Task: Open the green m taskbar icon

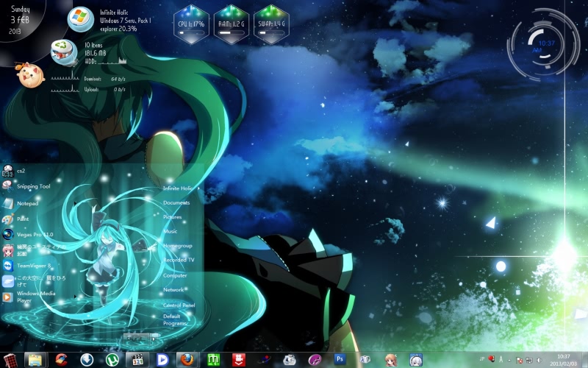Action: [213, 360]
